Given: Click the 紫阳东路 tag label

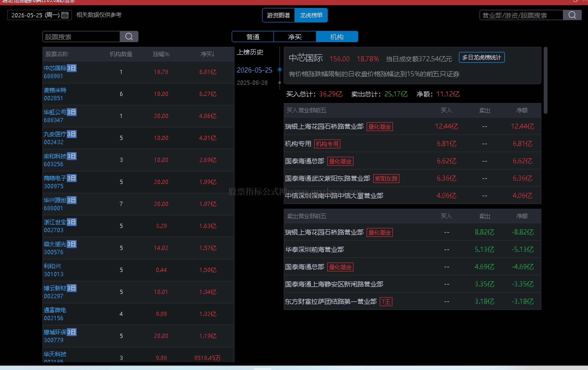Looking at the screenshot, I should pos(386,179).
